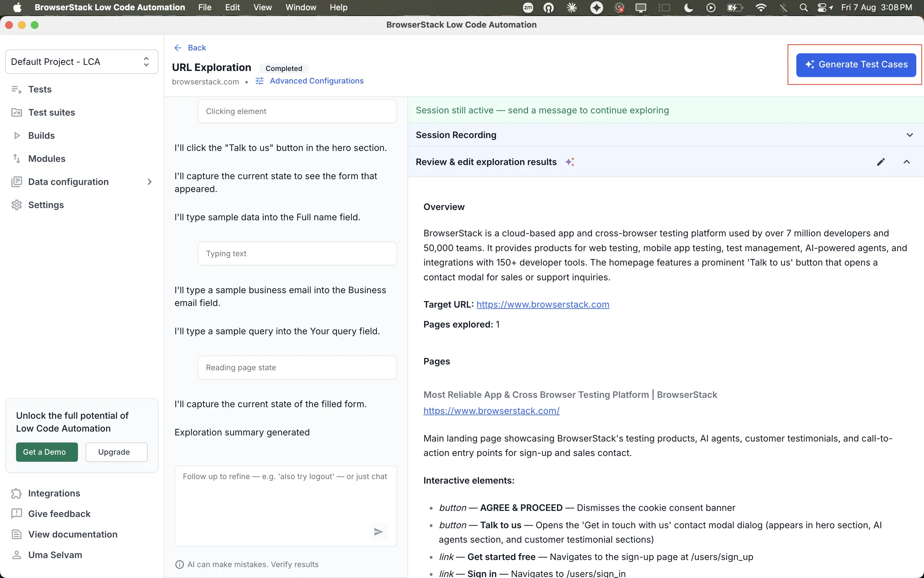
Task: Click the Typing text step box
Action: (297, 253)
